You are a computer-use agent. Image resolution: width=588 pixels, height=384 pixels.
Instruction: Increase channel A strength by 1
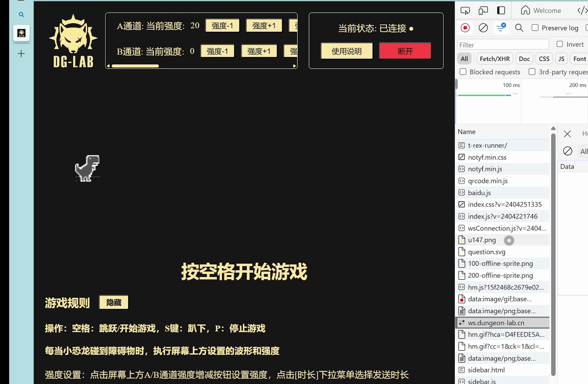tap(264, 25)
